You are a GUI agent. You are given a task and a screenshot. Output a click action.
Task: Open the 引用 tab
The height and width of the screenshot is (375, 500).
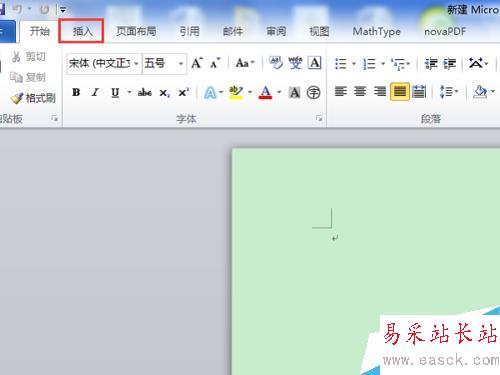click(x=189, y=31)
